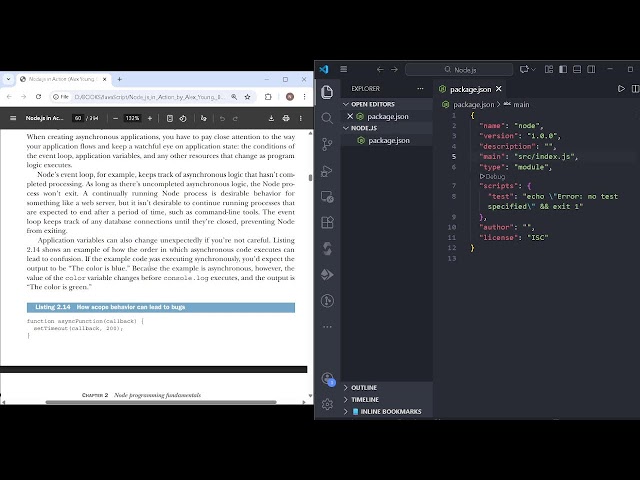Run the file with the play icon
640x480 pixels.
tap(621, 89)
